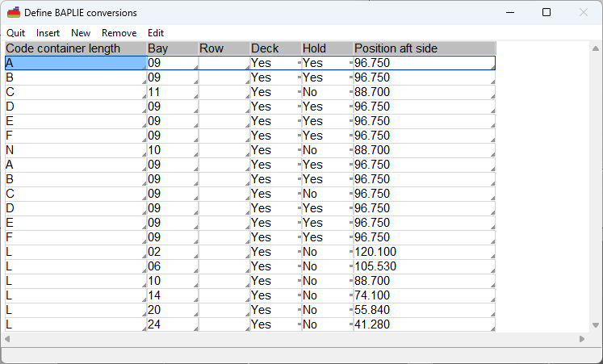603x364 pixels.
Task: Toggle Hold 'No' in the bay 20 row
Action: tap(327, 310)
